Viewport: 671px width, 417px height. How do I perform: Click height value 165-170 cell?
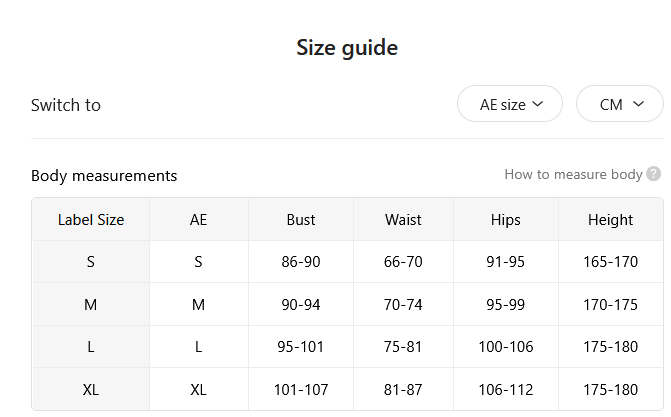[610, 262]
